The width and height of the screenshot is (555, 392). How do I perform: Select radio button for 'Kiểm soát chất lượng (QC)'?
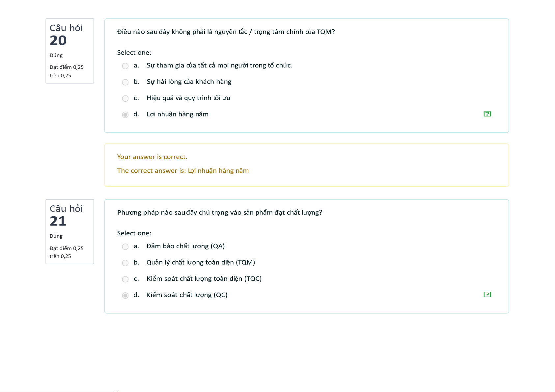(125, 295)
